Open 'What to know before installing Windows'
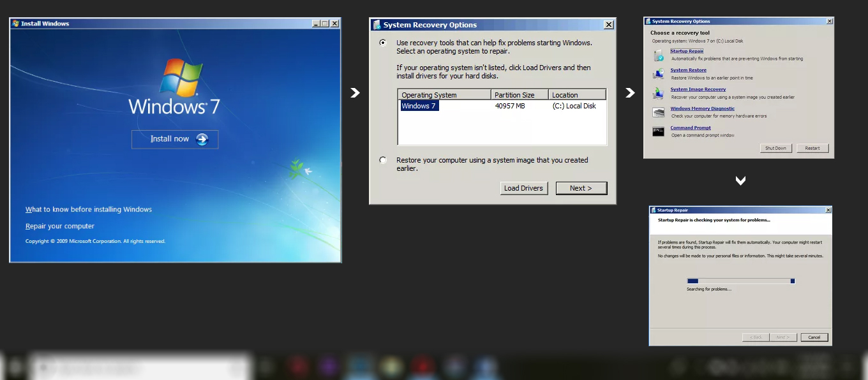 89,209
